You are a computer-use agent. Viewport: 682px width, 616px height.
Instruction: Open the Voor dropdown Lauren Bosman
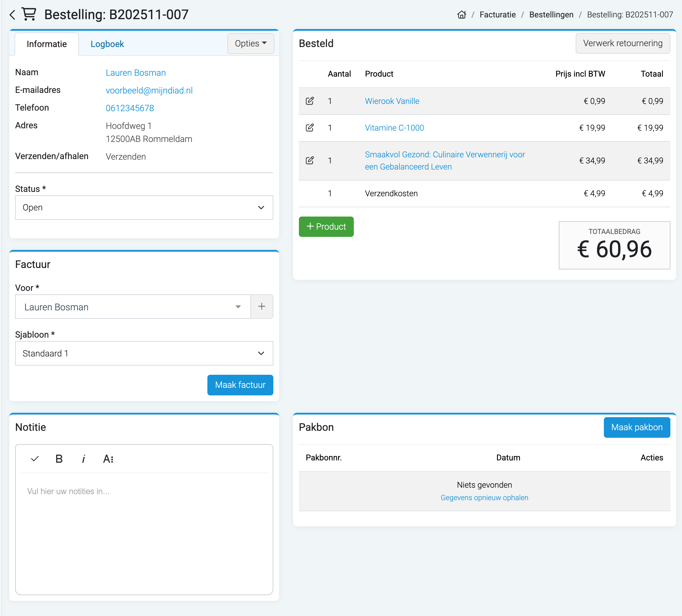133,307
